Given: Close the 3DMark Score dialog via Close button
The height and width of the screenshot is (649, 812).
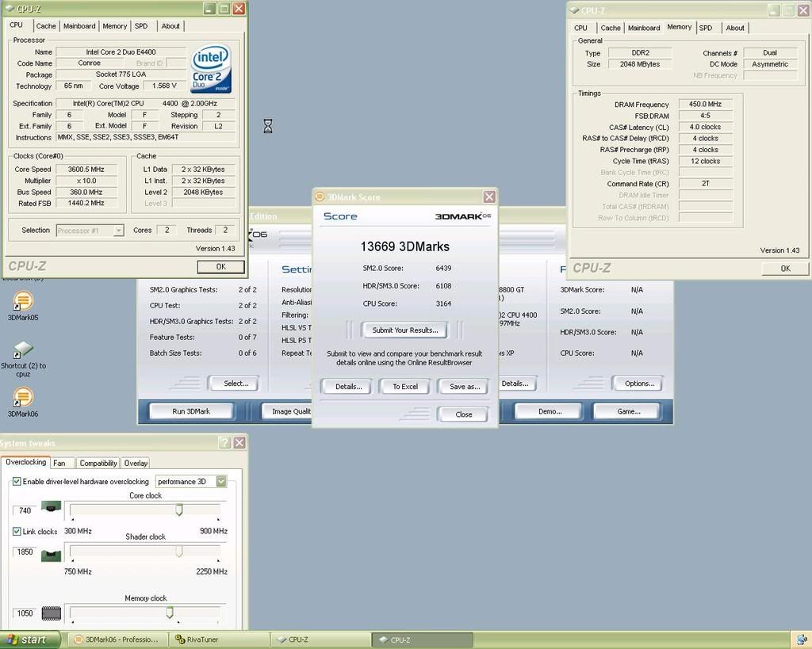Looking at the screenshot, I should click(x=463, y=414).
